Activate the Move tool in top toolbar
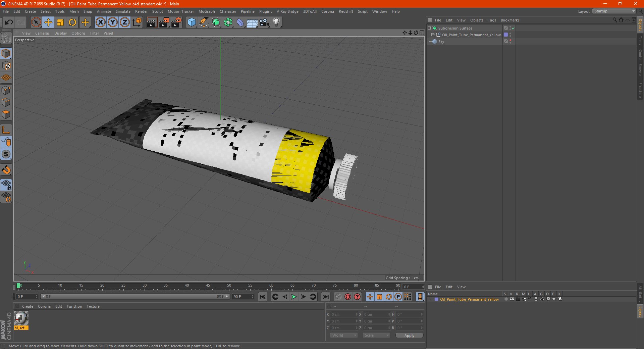Image resolution: width=644 pixels, height=349 pixels. tap(48, 22)
